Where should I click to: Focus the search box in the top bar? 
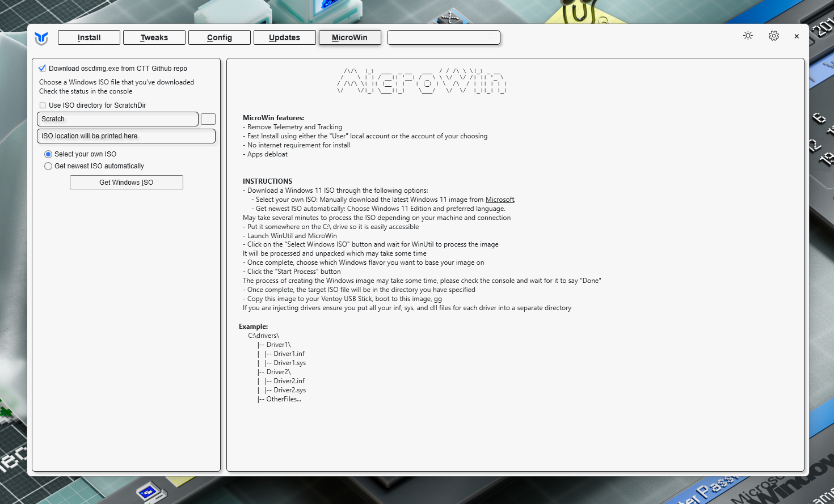click(443, 37)
